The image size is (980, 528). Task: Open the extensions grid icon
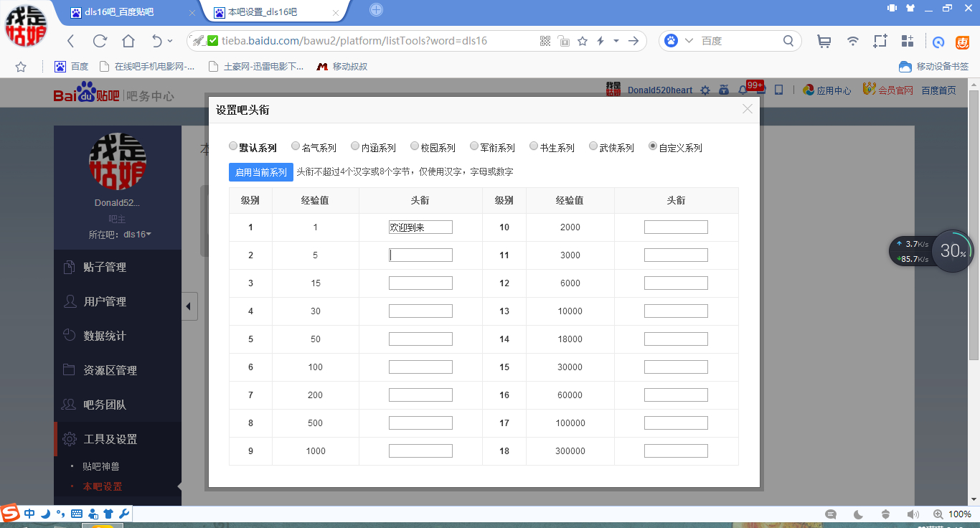pyautogui.click(x=908, y=41)
